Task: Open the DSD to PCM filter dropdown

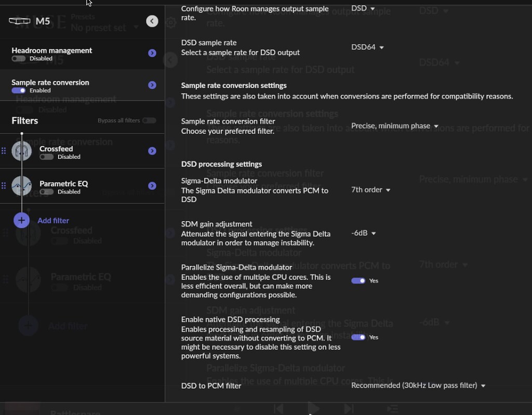Action: [418, 385]
